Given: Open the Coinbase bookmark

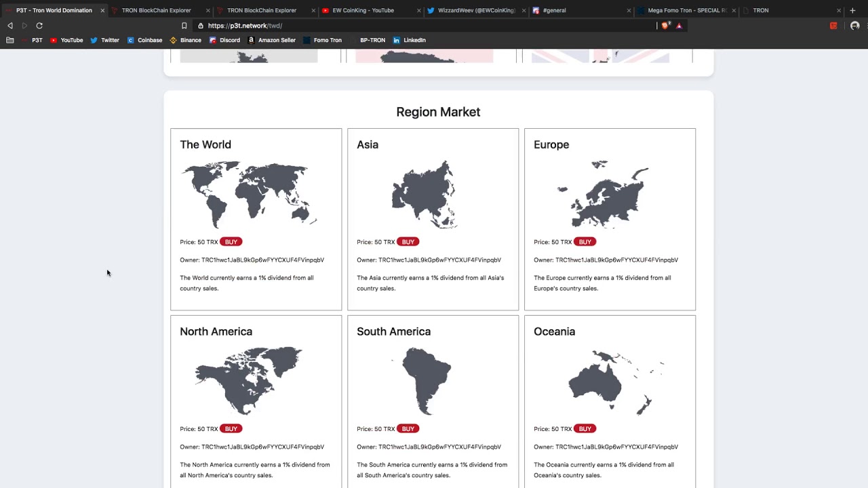Looking at the screenshot, I should pyautogui.click(x=144, y=40).
